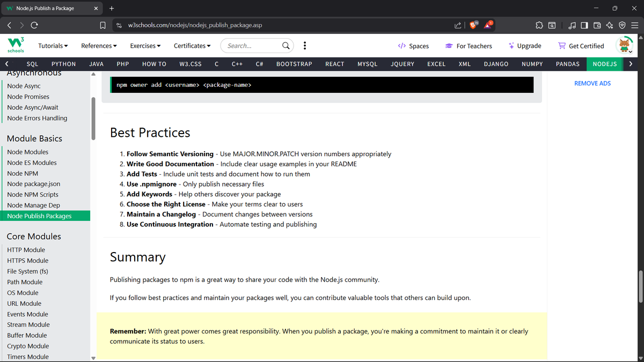The height and width of the screenshot is (362, 644).
Task: Click the "Maintain a Changelog" list item
Action: point(219,214)
